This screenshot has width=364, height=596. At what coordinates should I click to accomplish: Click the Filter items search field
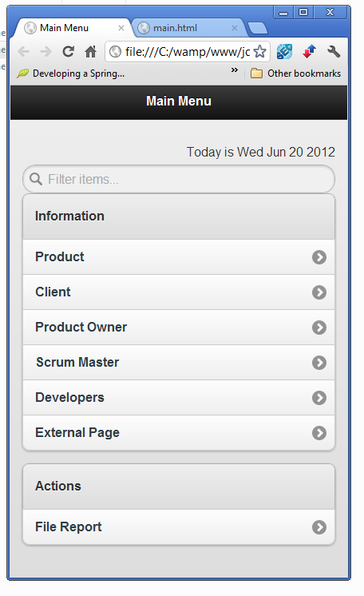tap(179, 179)
